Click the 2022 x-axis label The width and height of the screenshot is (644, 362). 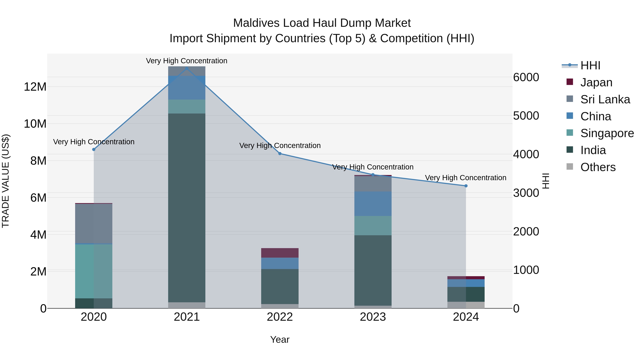(280, 317)
